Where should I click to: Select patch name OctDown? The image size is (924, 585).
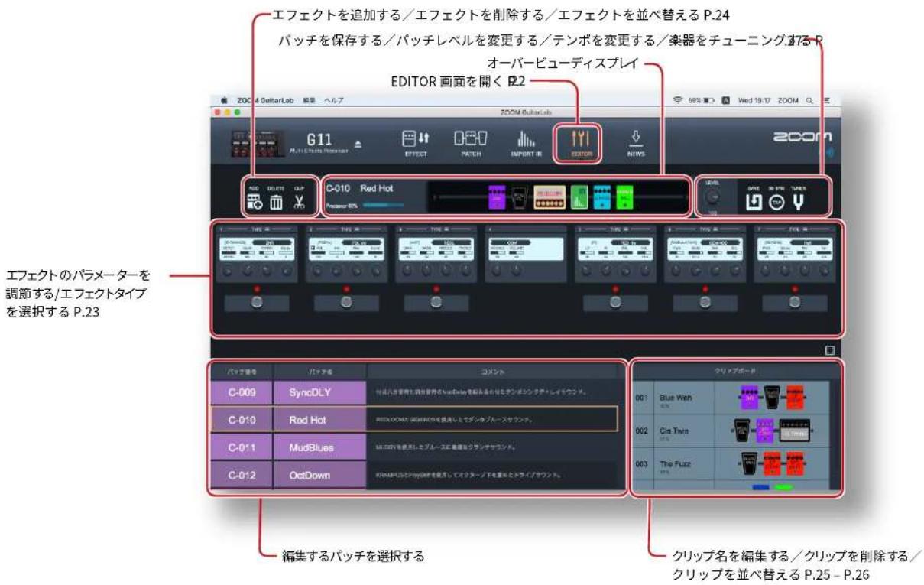pyautogui.click(x=319, y=474)
